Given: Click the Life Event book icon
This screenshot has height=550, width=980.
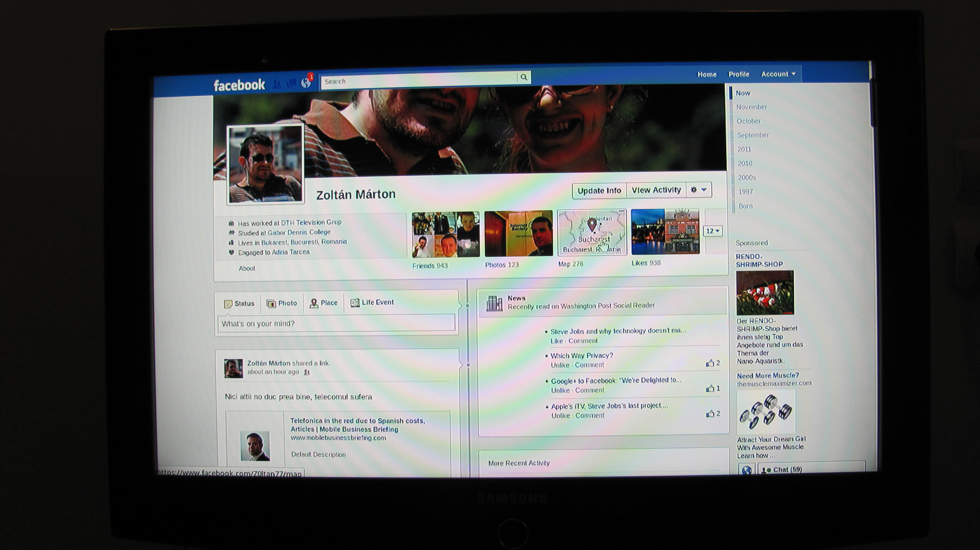Looking at the screenshot, I should [x=355, y=303].
